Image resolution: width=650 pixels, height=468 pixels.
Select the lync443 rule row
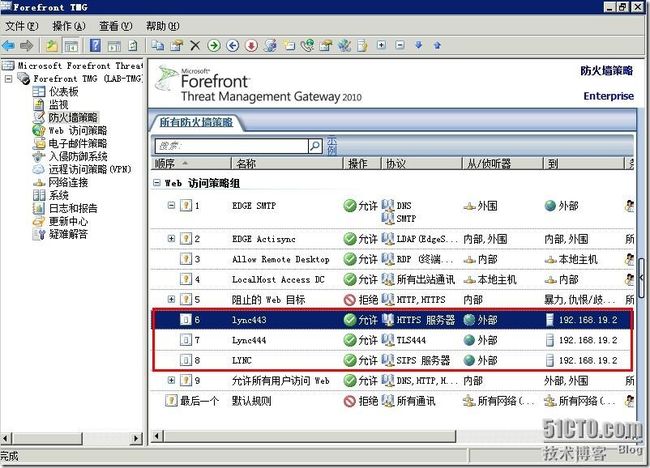pos(393,320)
